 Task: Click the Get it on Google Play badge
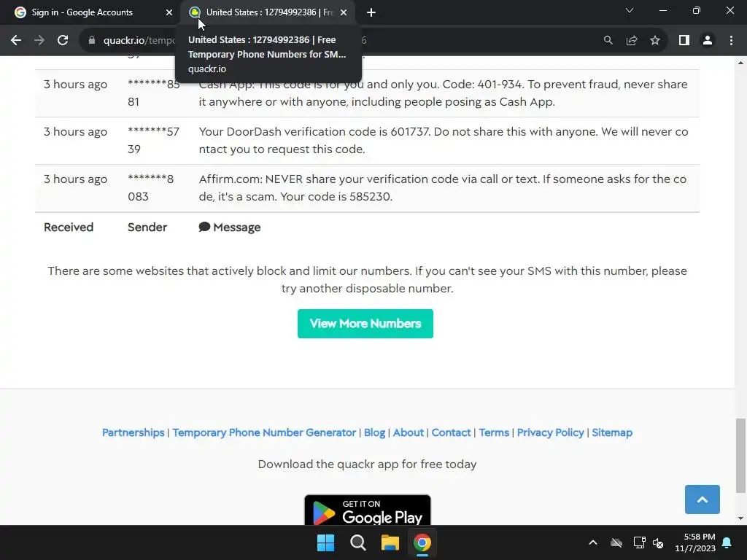(x=368, y=510)
